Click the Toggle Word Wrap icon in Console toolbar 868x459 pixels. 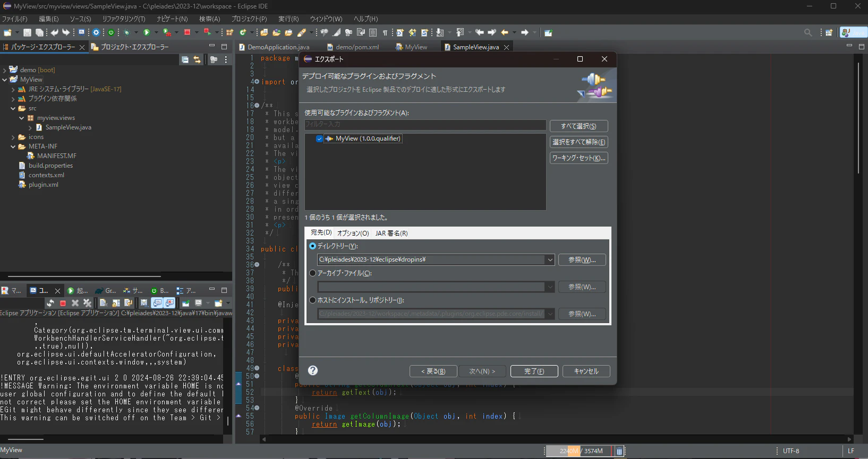coord(128,303)
